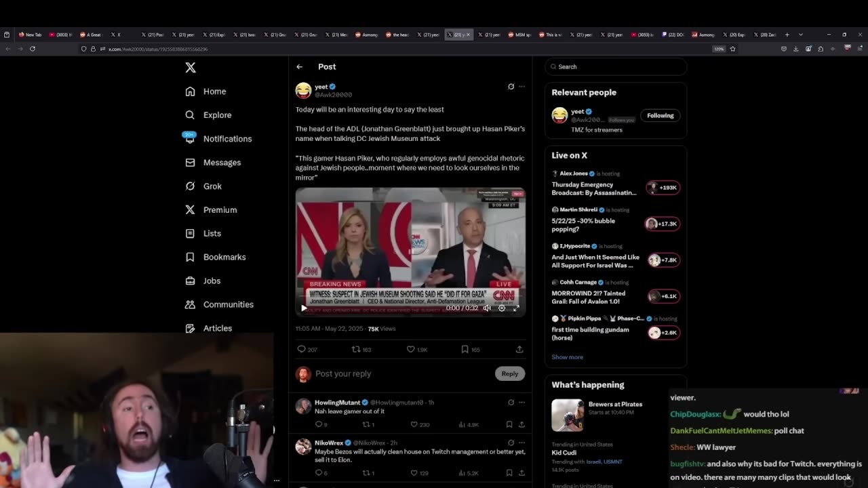Click the Search field
This screenshot has height=488, width=868.
pyautogui.click(x=616, y=67)
